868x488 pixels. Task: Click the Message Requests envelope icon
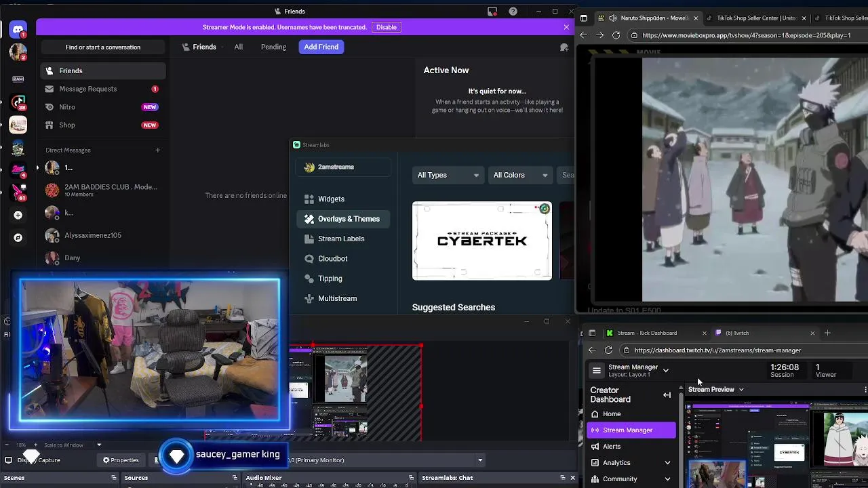click(x=50, y=89)
